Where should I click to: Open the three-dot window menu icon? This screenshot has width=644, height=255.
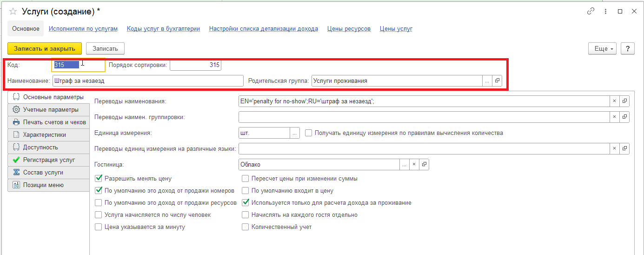[605, 11]
